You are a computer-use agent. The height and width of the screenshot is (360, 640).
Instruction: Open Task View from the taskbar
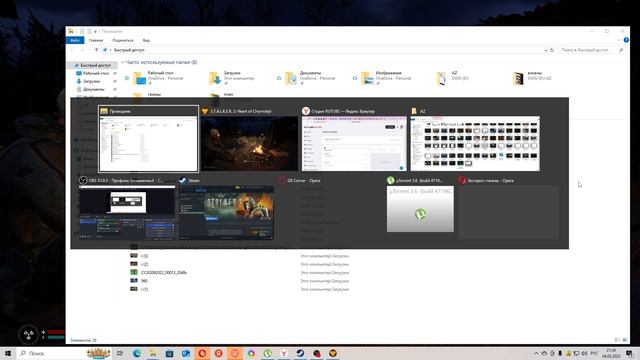120,353
